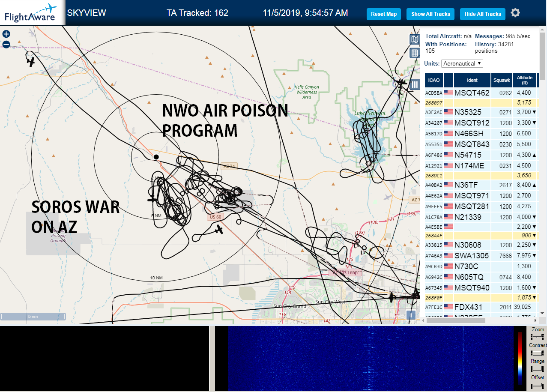
Task: Sort the table by the Altitude (ft) column header
Action: click(524, 80)
